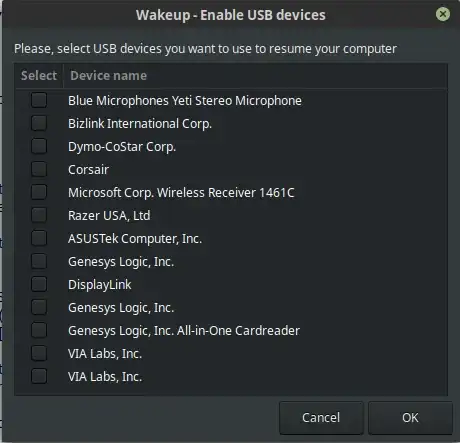Close the Wakeup dialog with green X
The height and width of the screenshot is (443, 460).
click(443, 14)
